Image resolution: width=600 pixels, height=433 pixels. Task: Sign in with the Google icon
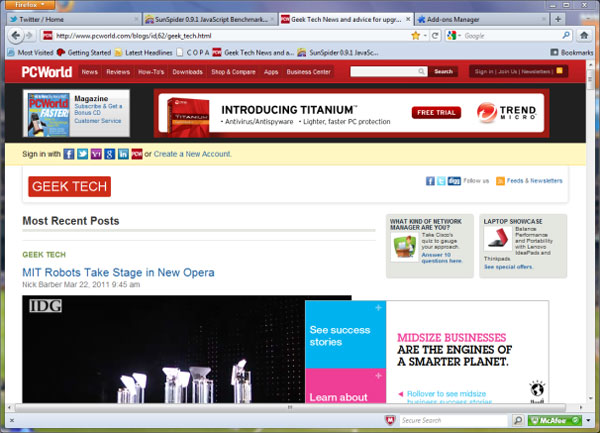pyautogui.click(x=109, y=154)
